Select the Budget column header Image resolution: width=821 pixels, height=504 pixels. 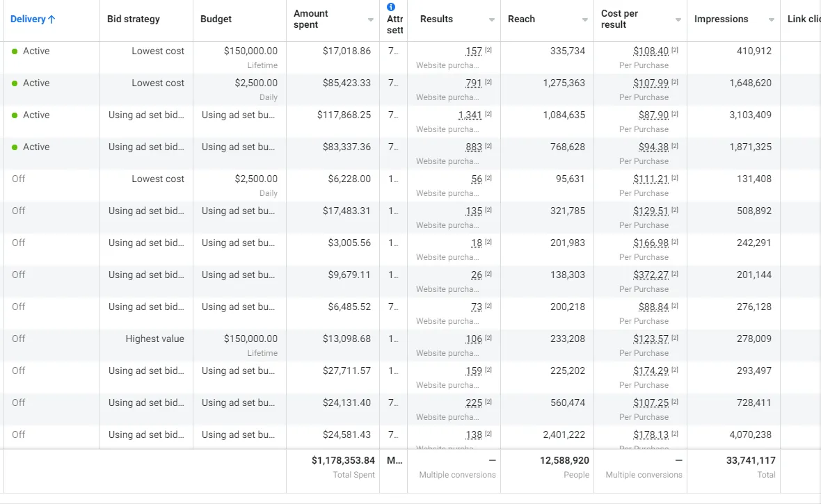click(216, 19)
